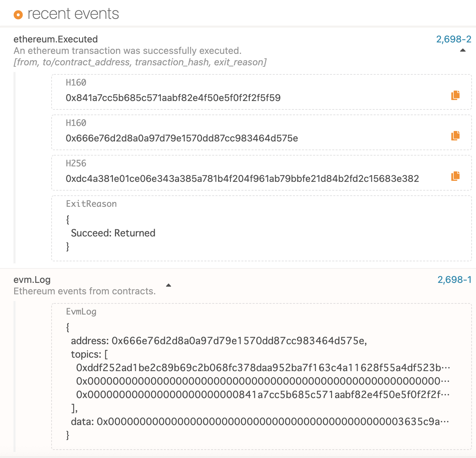Copy the 0x666e76d2 H160 contract address
This screenshot has height=458, width=476.
click(455, 136)
